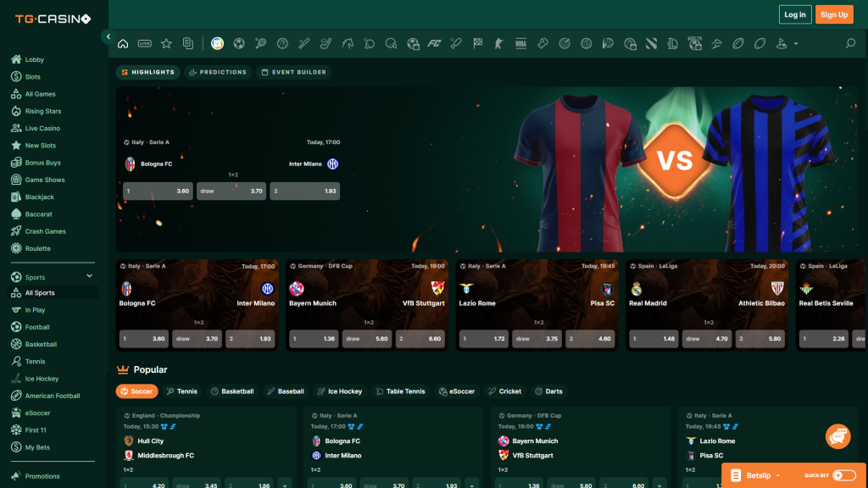Image resolution: width=868 pixels, height=488 pixels.
Task: Open My Bets in the sidebar
Action: pos(37,447)
